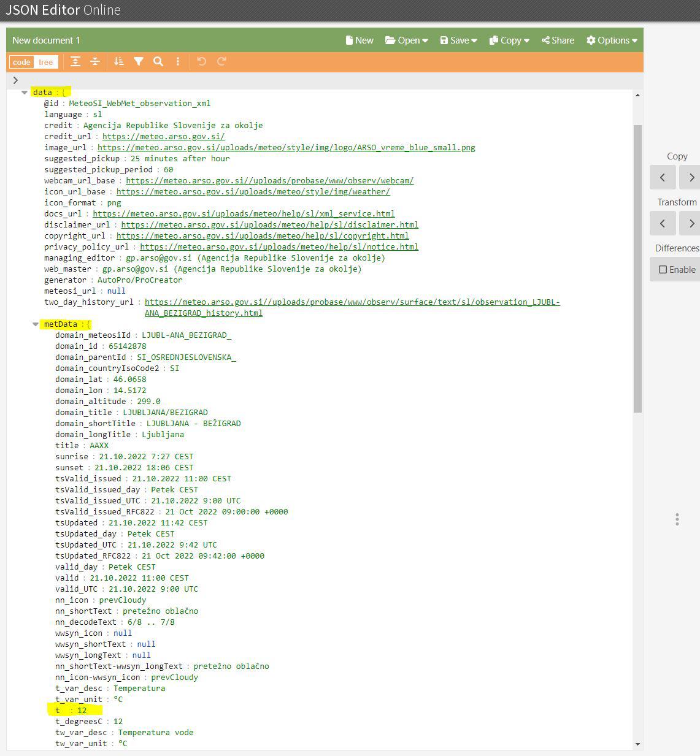
Task: Select the generator AutoPro/ProCreator value
Action: tap(139, 280)
